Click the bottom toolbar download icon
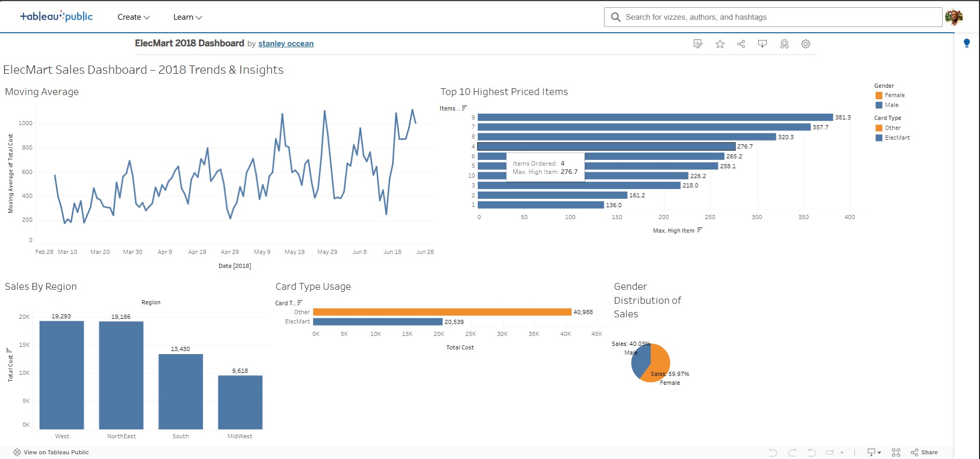This screenshot has width=980, height=459. [871, 452]
